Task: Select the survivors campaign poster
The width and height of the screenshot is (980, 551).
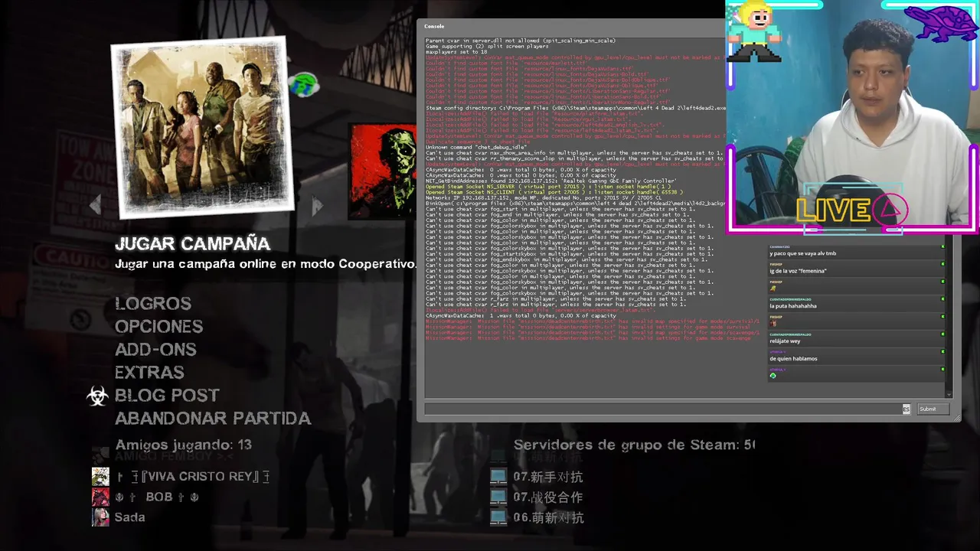Action: [203, 126]
